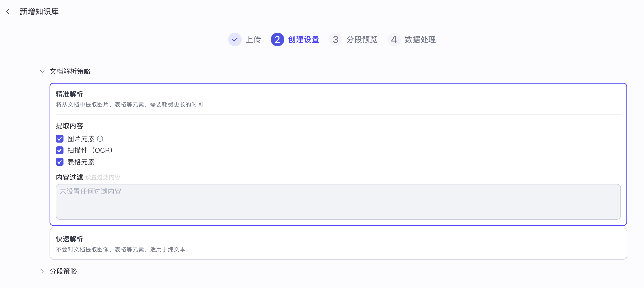Click the step 4 number circle

pos(394,39)
